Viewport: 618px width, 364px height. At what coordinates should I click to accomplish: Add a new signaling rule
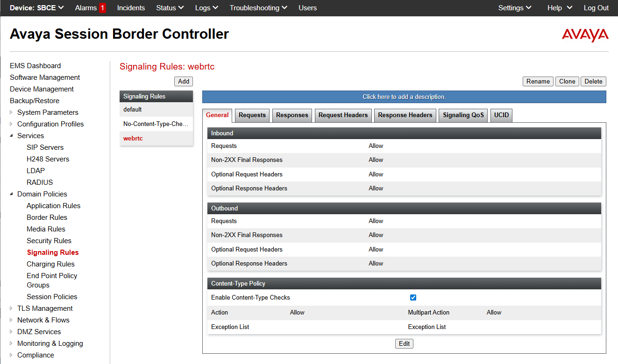[184, 81]
